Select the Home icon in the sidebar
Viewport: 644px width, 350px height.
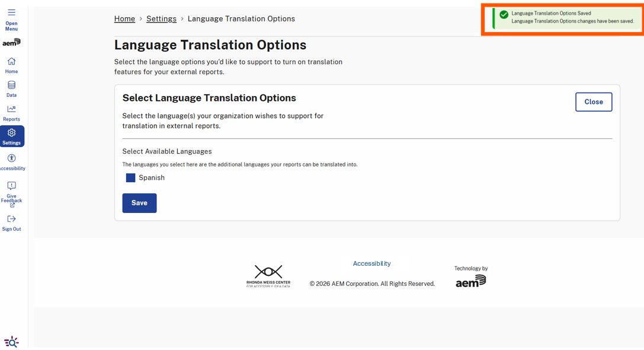click(11, 61)
